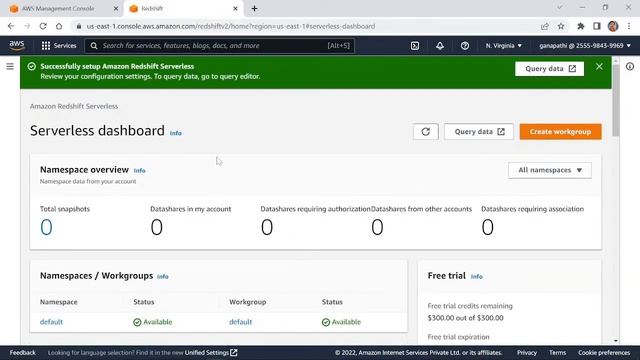Open the Feedback link in footer
This screenshot has width=640, height=360.
coord(22,353)
